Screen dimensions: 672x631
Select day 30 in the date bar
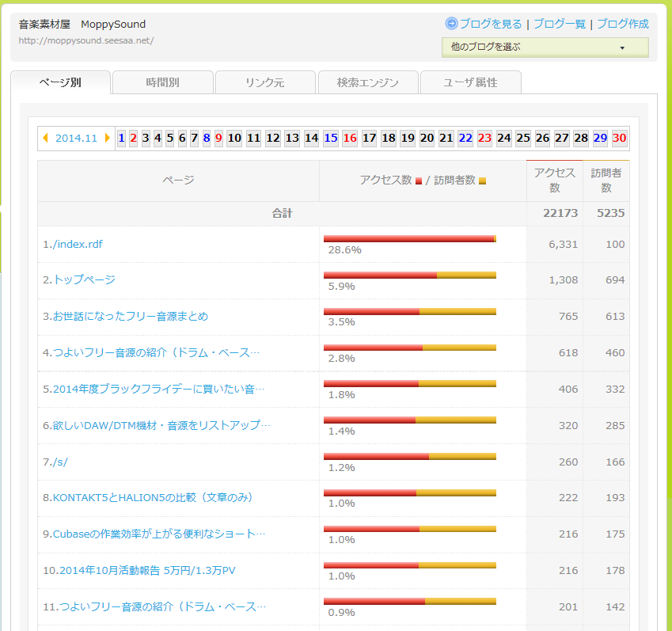coord(620,139)
